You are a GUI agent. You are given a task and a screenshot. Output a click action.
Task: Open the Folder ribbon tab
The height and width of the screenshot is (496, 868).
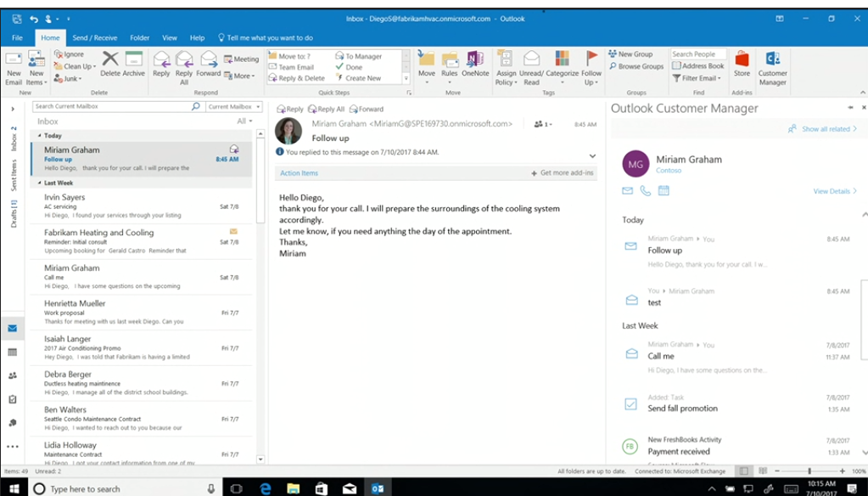(x=139, y=38)
